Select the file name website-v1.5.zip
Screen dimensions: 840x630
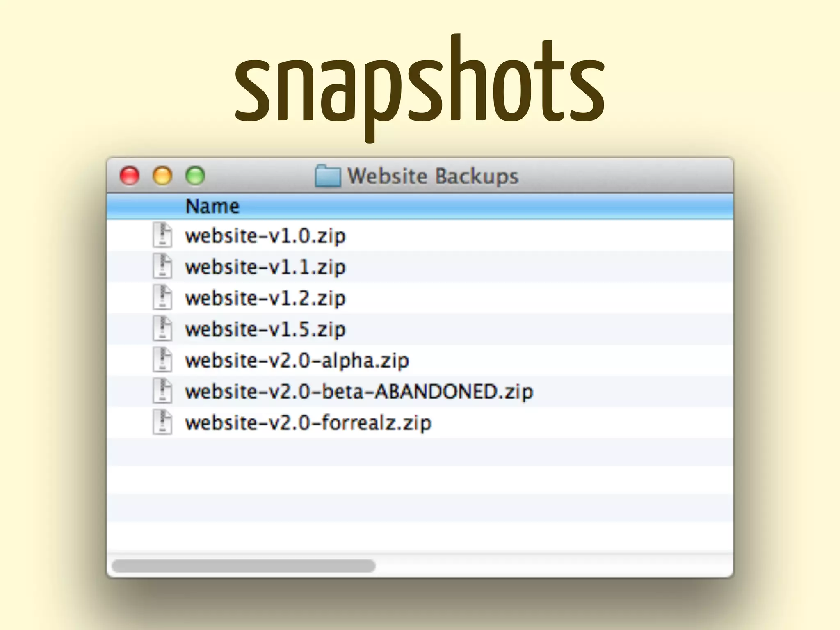point(265,330)
